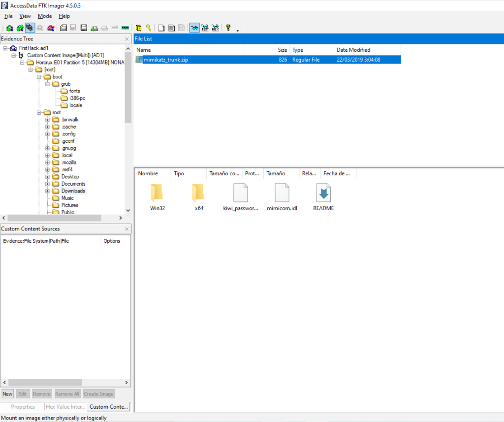Click the Remove All Evidence Items icon
504x422 pixels.
point(51,28)
